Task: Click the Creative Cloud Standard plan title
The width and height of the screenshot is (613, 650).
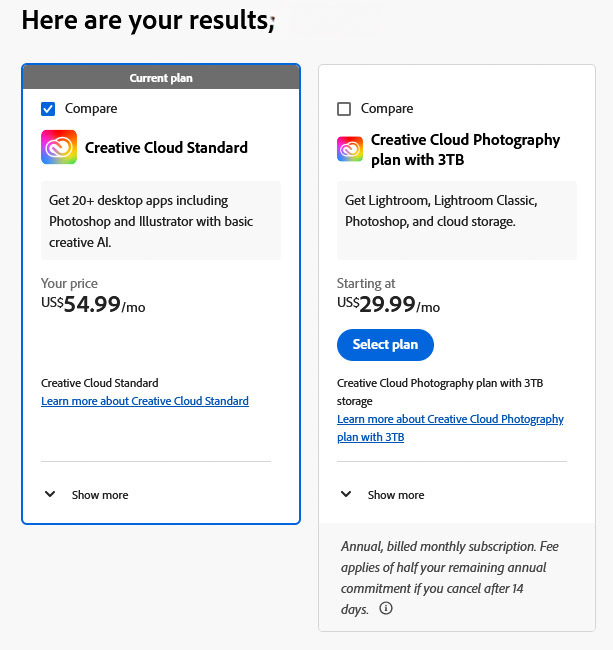Action: pos(166,148)
